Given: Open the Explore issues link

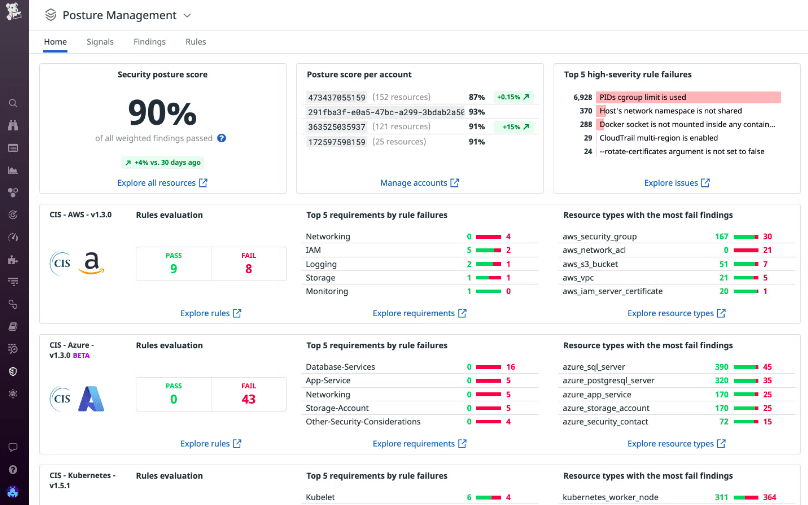Looking at the screenshot, I should click(x=677, y=183).
